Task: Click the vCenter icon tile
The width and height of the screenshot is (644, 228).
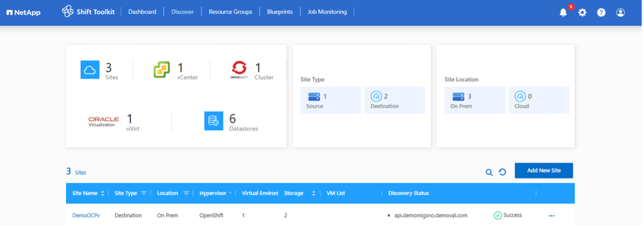Action: (x=162, y=70)
